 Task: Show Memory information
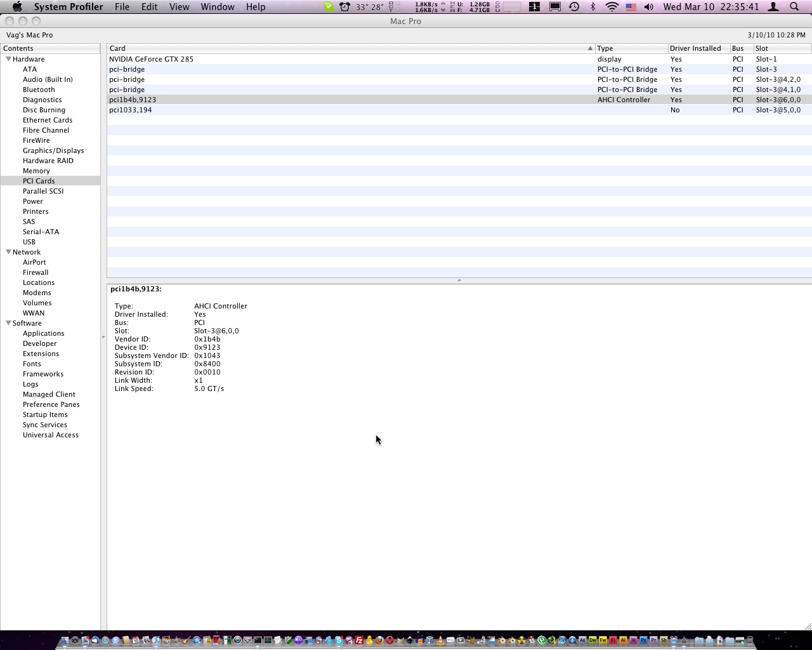pyautogui.click(x=36, y=171)
